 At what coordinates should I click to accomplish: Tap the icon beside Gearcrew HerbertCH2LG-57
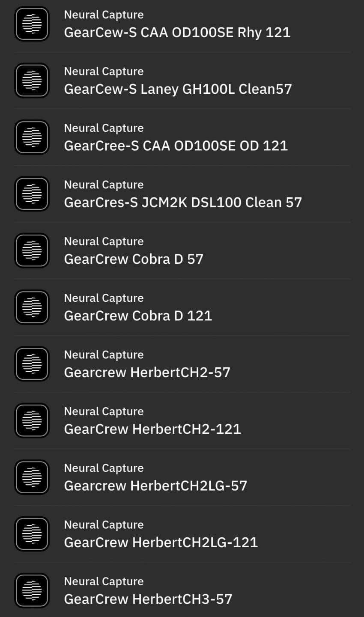click(x=32, y=477)
